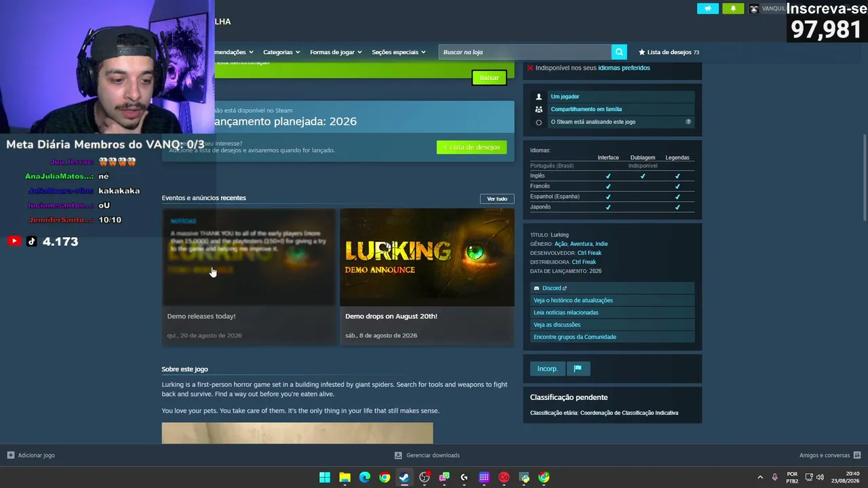Viewport: 868px width, 488px height.
Task: Open OBS Studio from the taskbar
Action: click(x=425, y=477)
